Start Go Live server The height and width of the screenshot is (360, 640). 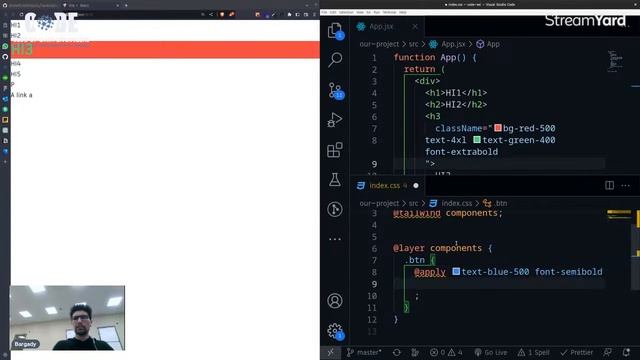pos(491,352)
